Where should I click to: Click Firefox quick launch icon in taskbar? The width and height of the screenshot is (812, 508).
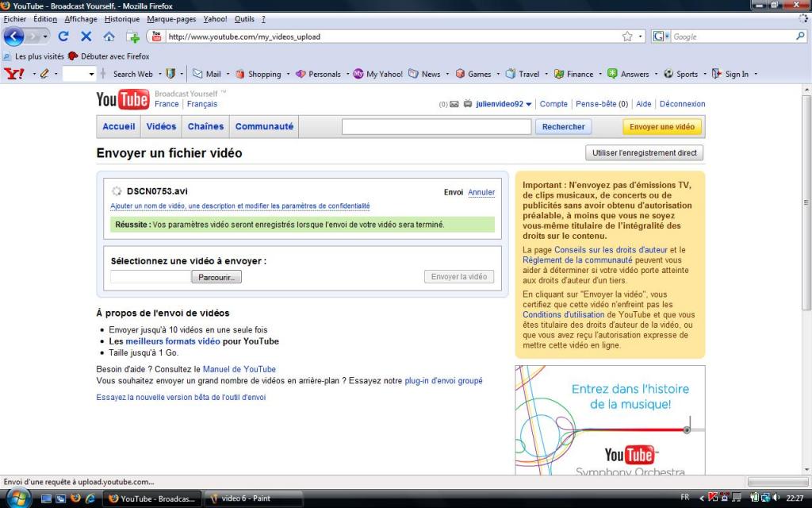click(75, 498)
